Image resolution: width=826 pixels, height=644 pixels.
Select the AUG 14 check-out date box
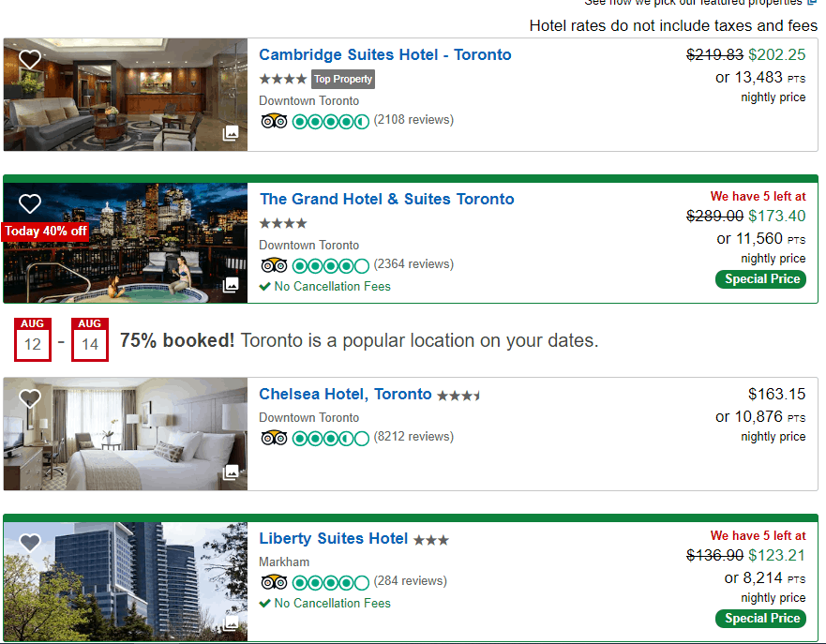[90, 339]
